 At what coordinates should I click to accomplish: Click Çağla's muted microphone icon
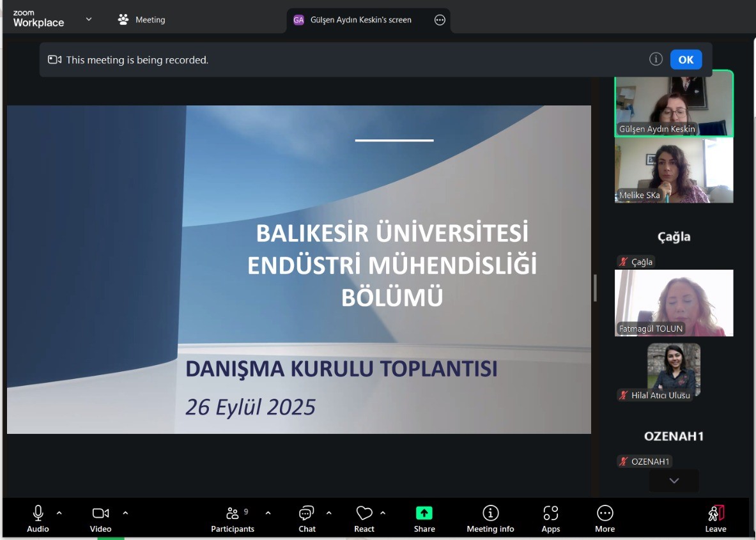pyautogui.click(x=624, y=262)
